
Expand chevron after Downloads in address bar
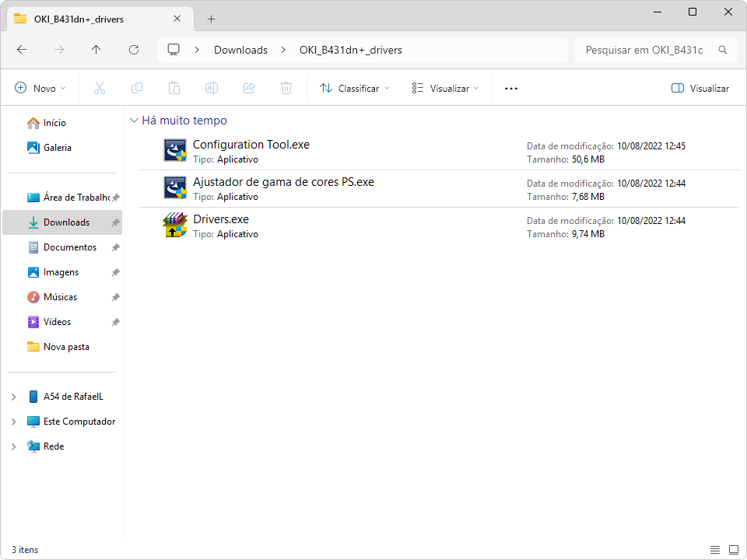[283, 50]
